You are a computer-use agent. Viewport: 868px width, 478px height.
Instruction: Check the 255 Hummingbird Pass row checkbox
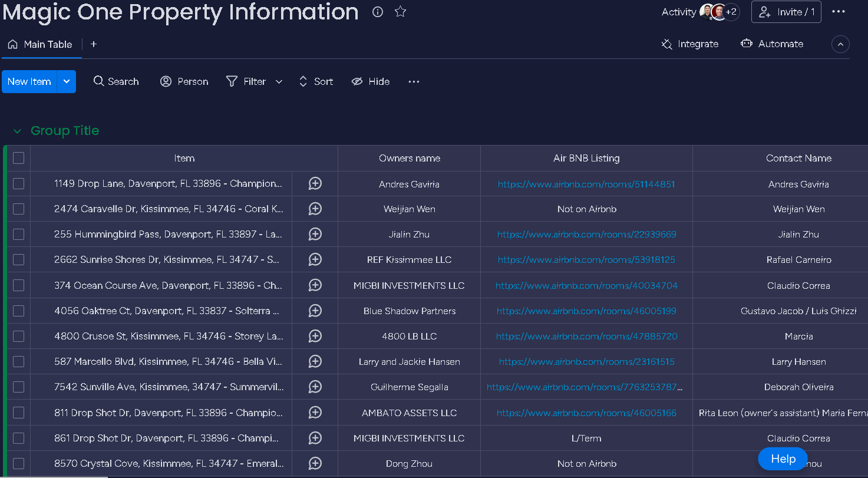19,235
